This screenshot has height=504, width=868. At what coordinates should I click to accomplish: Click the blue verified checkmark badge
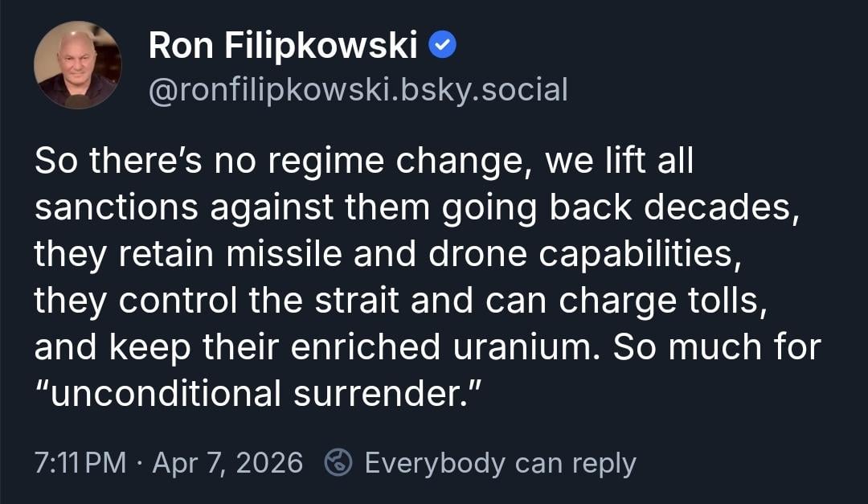point(443,47)
